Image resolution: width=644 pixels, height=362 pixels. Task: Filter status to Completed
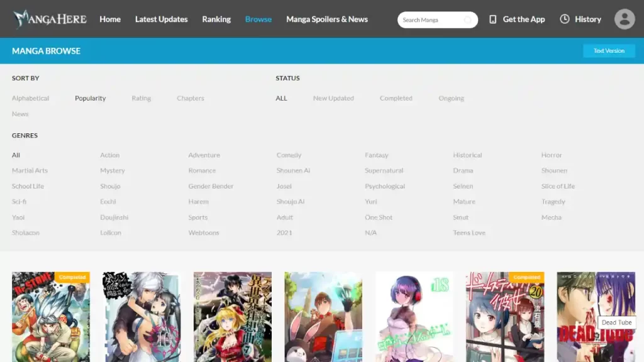click(396, 99)
